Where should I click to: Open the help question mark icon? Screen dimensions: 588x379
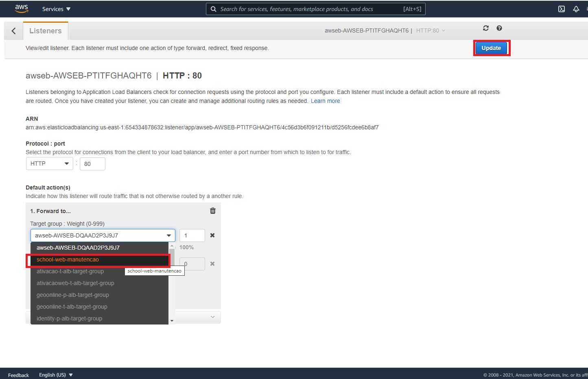[499, 28]
